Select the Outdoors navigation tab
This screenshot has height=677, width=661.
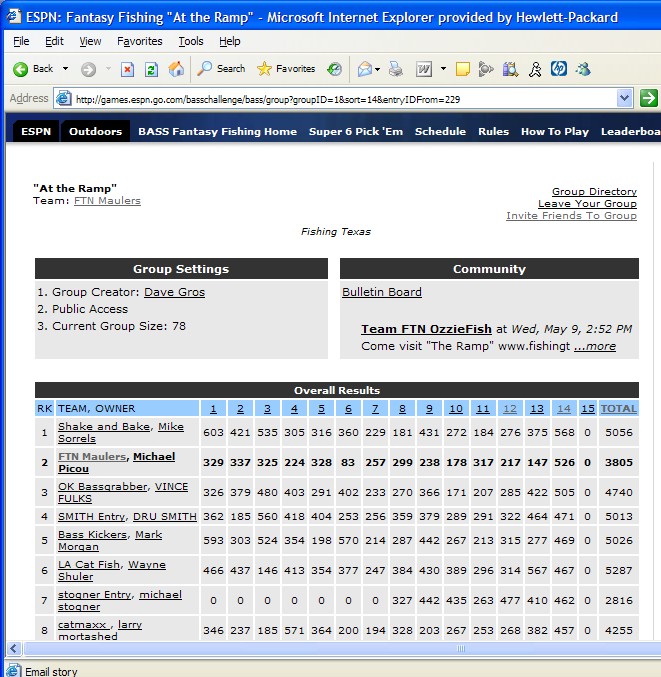(95, 131)
